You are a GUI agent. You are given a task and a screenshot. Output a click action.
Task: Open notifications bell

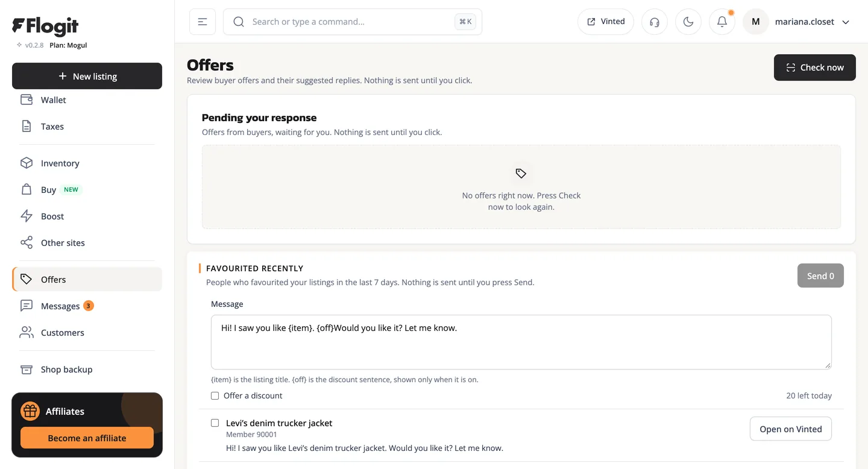tap(722, 22)
